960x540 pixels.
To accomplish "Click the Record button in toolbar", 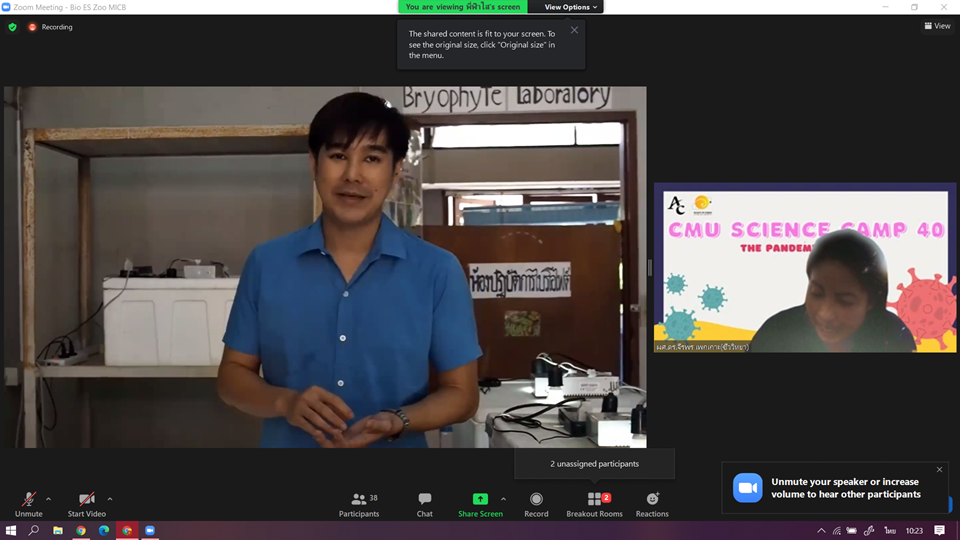I will coord(536,503).
